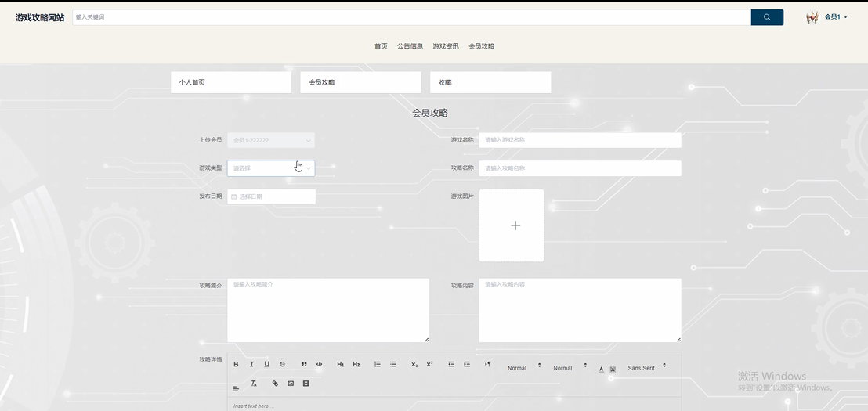Toggle bold formatting in the editor
Image resolution: width=868 pixels, height=411 pixels.
coord(236,364)
